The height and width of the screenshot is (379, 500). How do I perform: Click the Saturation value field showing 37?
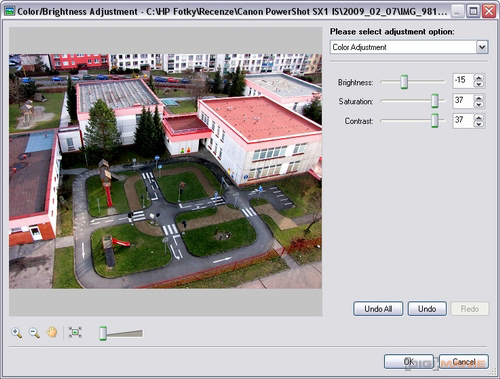[x=463, y=101]
